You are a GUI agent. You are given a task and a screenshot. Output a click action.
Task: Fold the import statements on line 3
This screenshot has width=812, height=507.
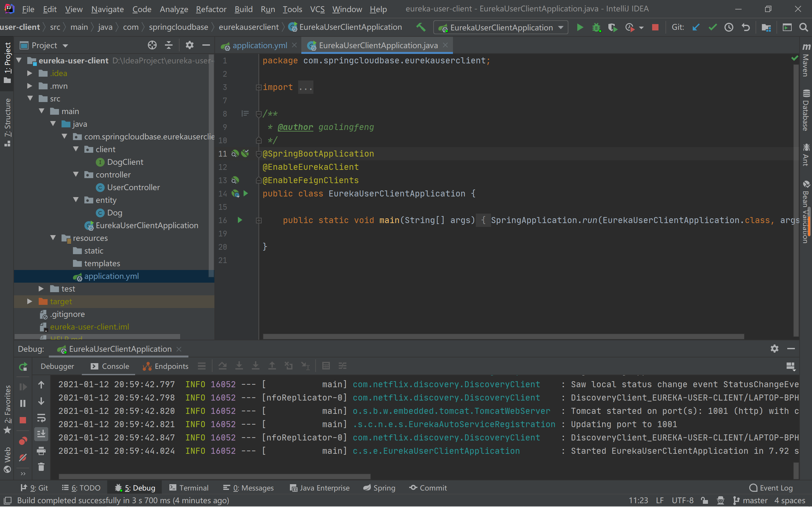tap(259, 87)
